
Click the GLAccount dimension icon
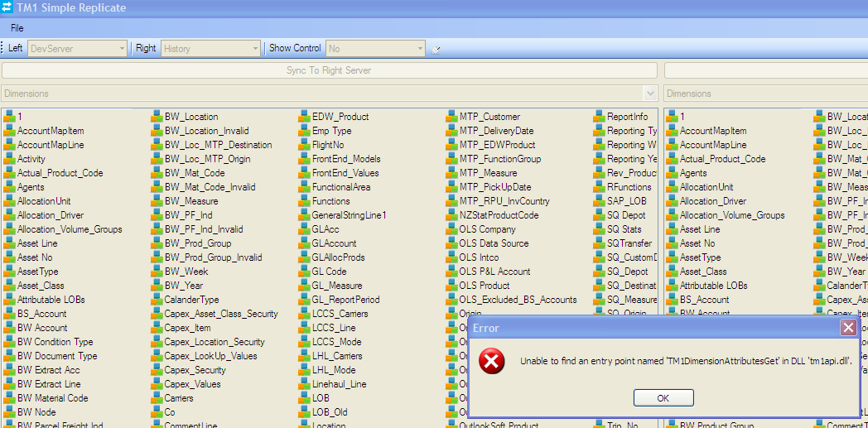(304, 243)
